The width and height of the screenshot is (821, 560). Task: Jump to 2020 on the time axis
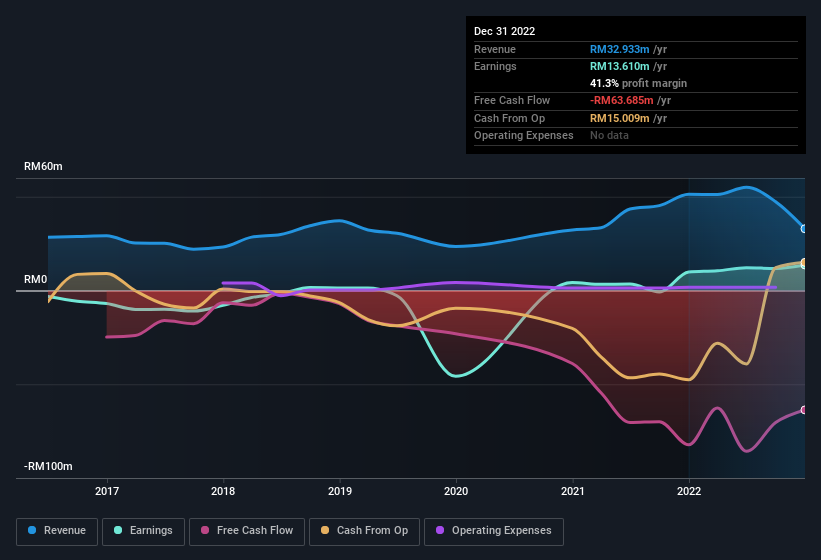tap(456, 491)
